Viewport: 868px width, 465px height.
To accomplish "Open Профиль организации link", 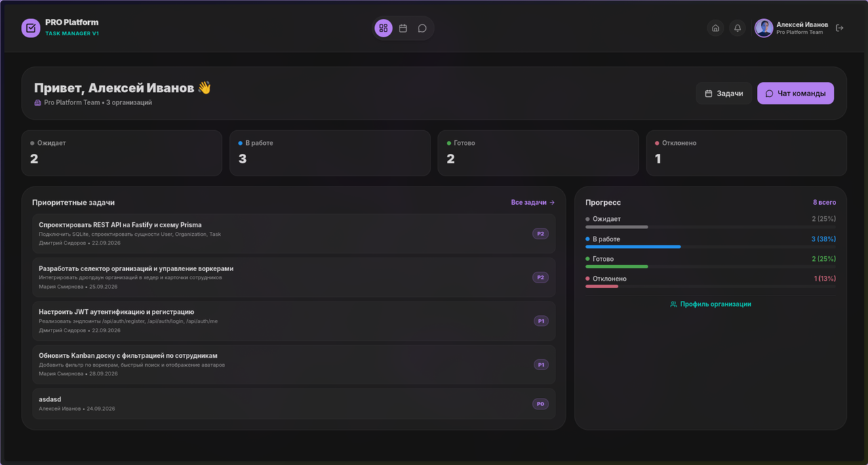I will 711,304.
